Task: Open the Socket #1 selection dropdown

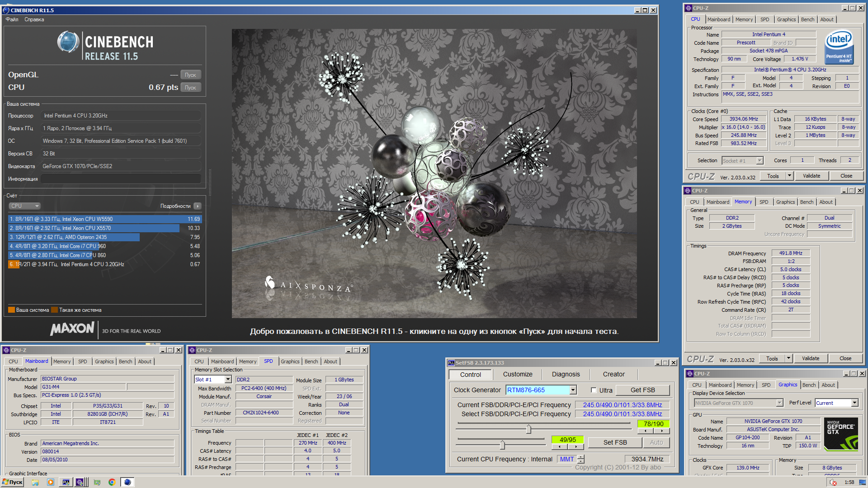Action: (760, 160)
